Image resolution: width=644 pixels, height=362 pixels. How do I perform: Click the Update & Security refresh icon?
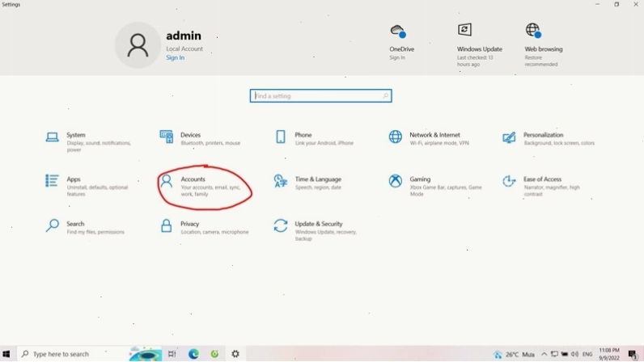pyautogui.click(x=281, y=225)
